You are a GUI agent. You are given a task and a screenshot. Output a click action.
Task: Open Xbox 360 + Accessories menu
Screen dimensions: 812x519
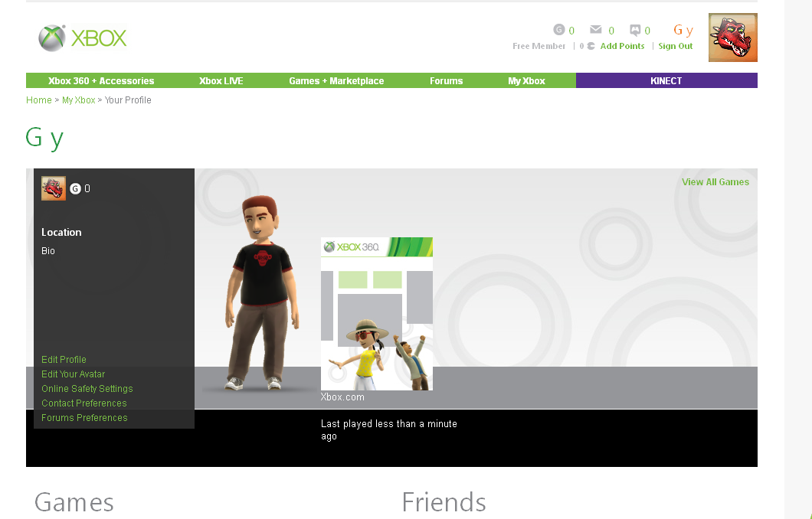click(x=101, y=80)
